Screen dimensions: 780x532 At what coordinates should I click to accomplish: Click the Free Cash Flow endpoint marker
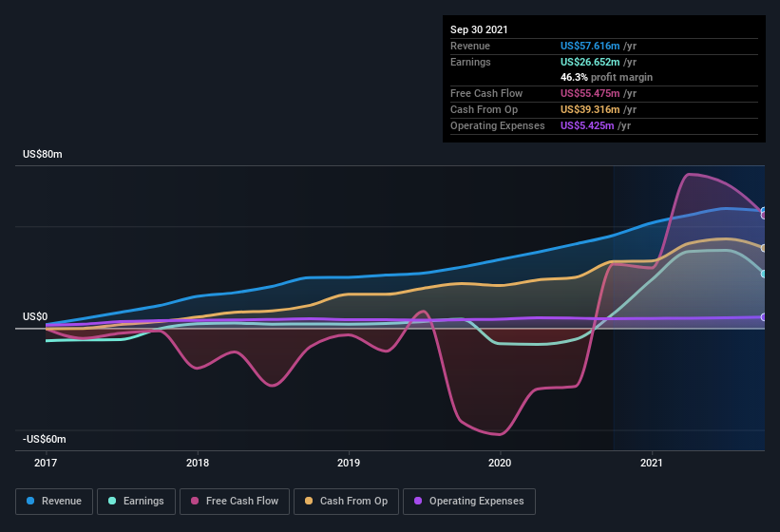pos(764,216)
